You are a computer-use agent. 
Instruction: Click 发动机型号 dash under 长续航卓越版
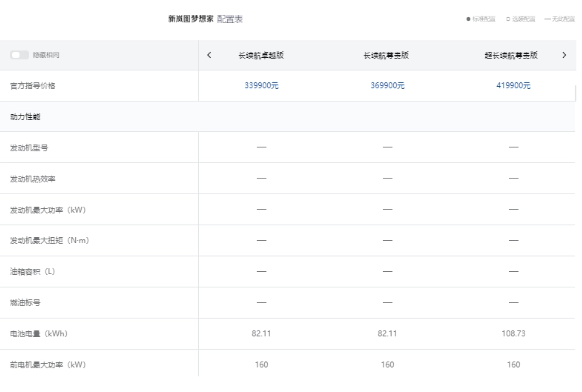click(x=261, y=147)
